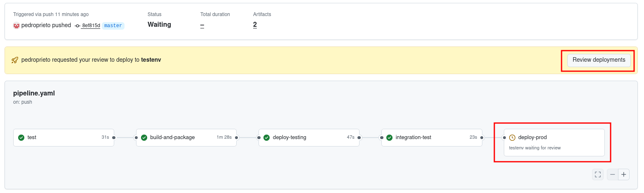Click the green checkmark on test job
Viewport: 644px width, 193px height.
21,137
